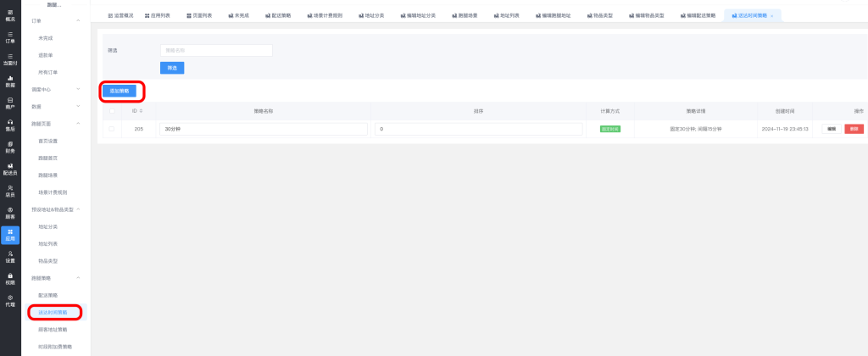The height and width of the screenshot is (356, 868).
Task: Collapse the 跑腿策略 menu section
Action: point(78,278)
